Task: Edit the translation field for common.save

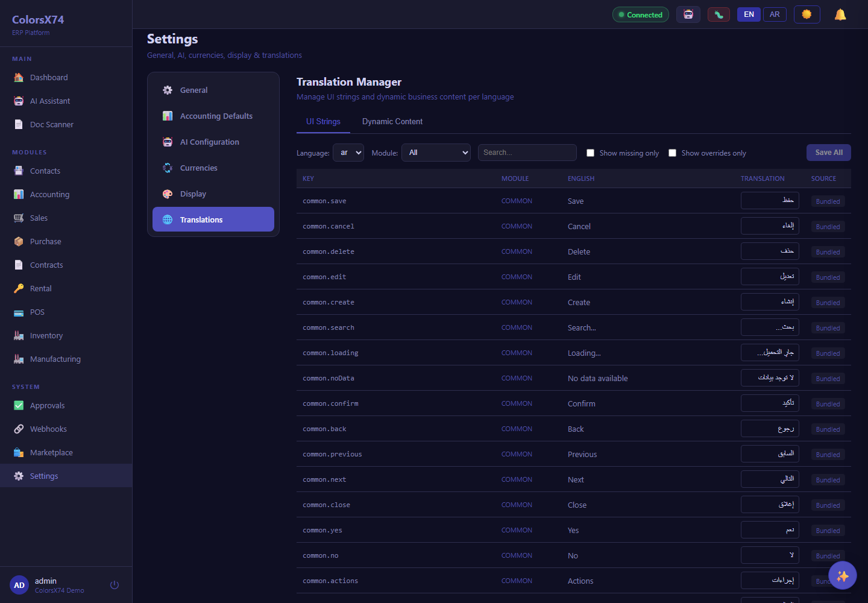Action: (x=770, y=201)
